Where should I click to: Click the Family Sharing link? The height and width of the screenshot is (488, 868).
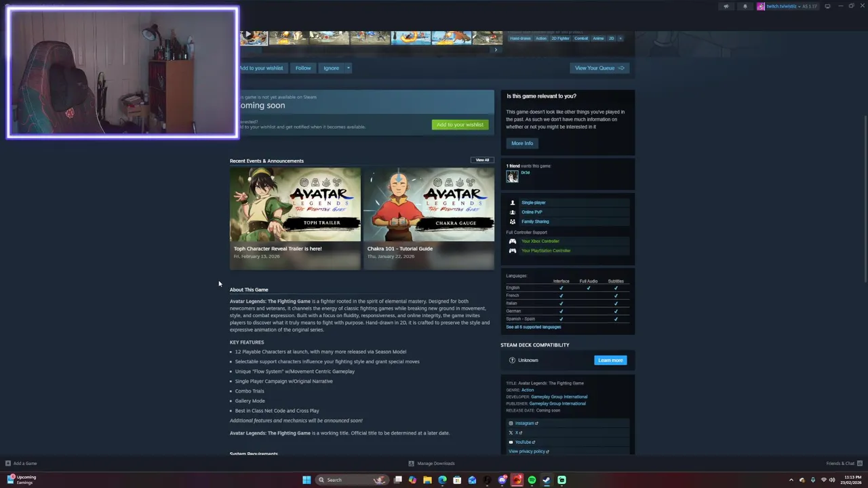(x=535, y=222)
